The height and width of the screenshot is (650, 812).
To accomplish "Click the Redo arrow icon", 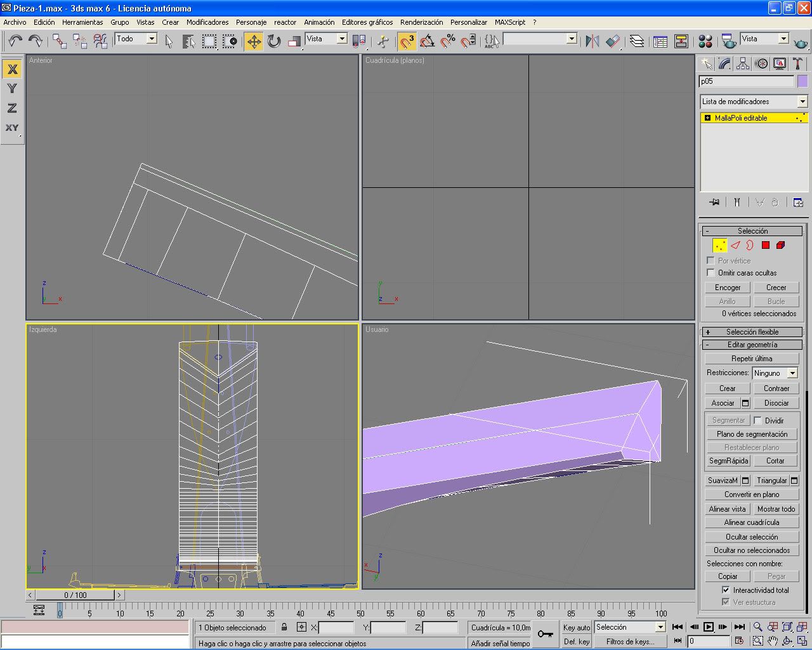I will click(x=36, y=41).
